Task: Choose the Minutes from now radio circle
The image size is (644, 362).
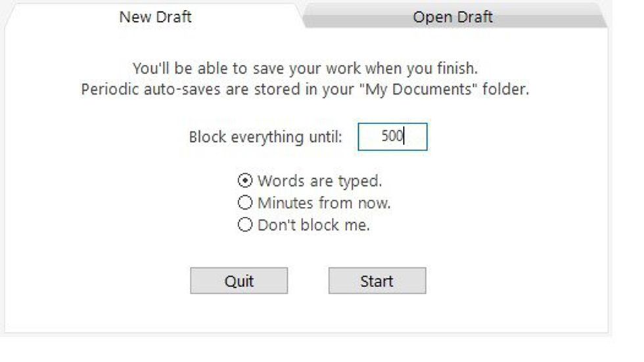Action: click(x=244, y=203)
